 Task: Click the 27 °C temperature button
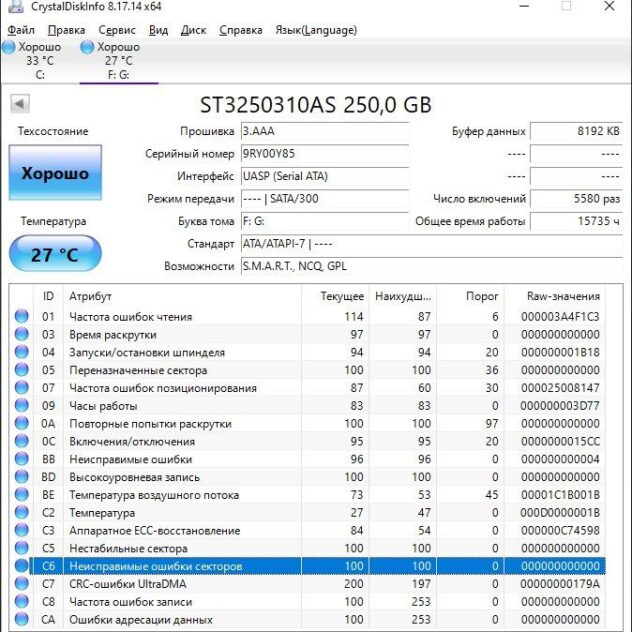(55, 254)
